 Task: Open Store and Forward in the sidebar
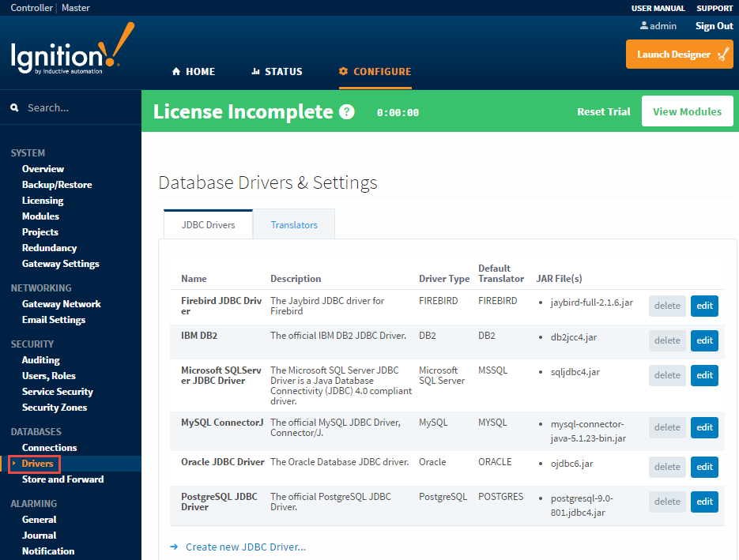[x=62, y=479]
